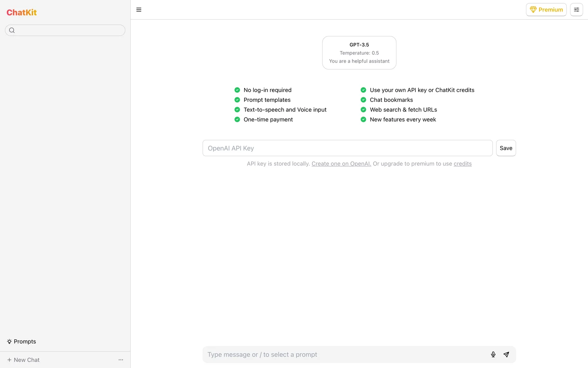This screenshot has height=368, width=588.
Task: Click the Premium diamond button
Action: 546,10
